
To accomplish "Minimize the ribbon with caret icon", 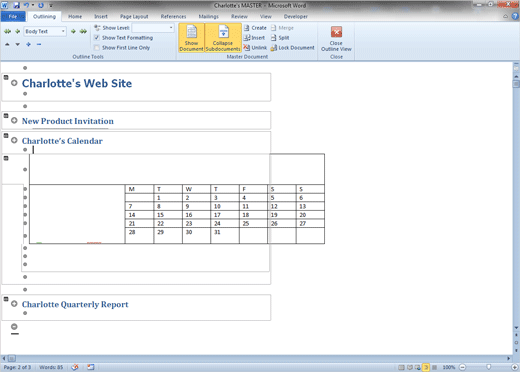I will (506, 16).
